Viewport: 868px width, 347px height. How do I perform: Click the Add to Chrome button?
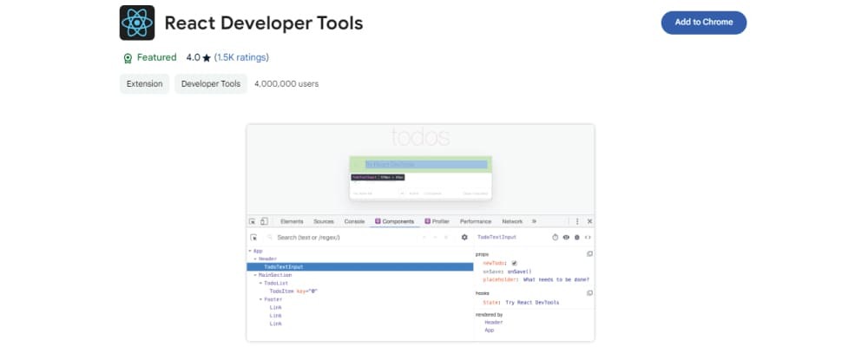tap(703, 22)
